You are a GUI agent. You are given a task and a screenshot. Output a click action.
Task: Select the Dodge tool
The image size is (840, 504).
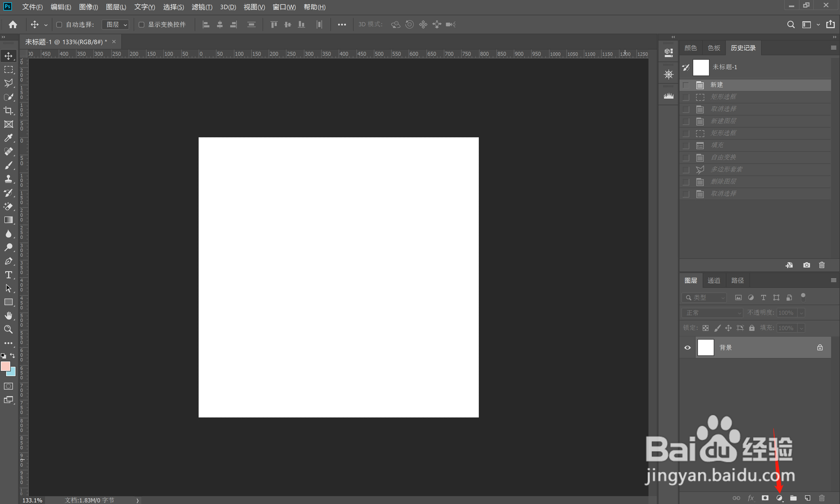pos(8,247)
